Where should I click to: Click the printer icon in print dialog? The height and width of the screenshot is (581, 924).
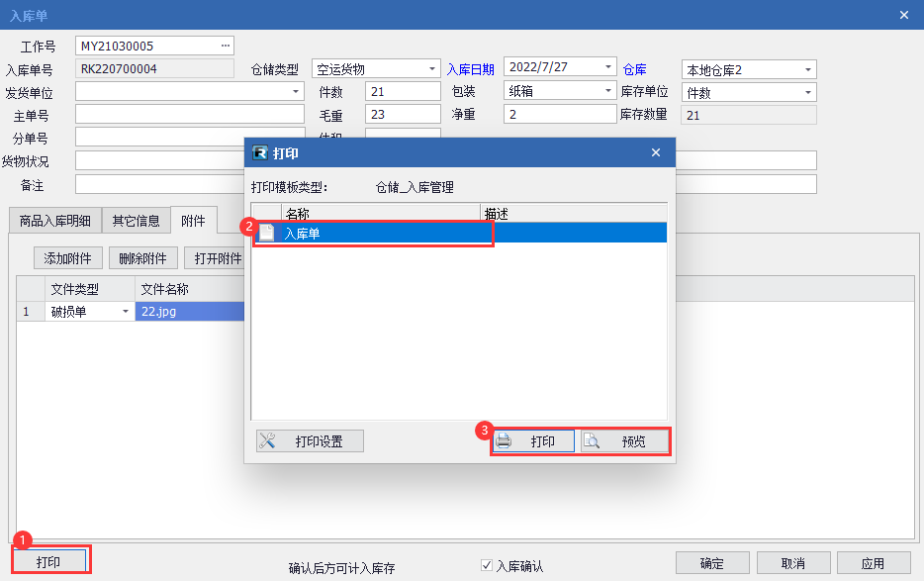pyautogui.click(x=504, y=441)
